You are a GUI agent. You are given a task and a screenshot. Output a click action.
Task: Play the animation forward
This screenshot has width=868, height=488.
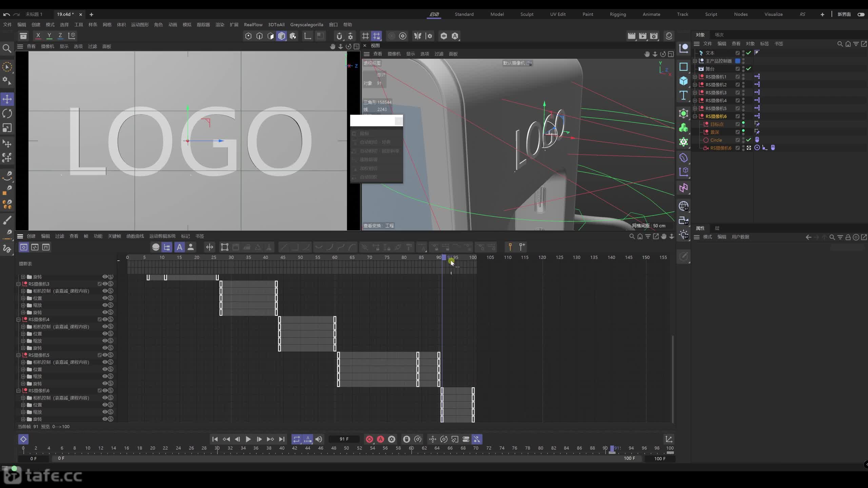248,439
